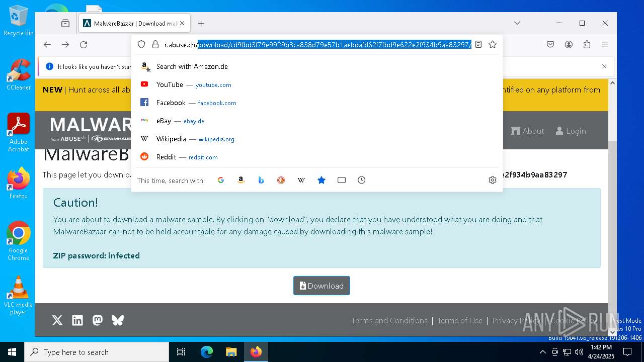Open File Explorer from taskbar
Image resolution: width=644 pixels, height=362 pixels.
[231, 352]
